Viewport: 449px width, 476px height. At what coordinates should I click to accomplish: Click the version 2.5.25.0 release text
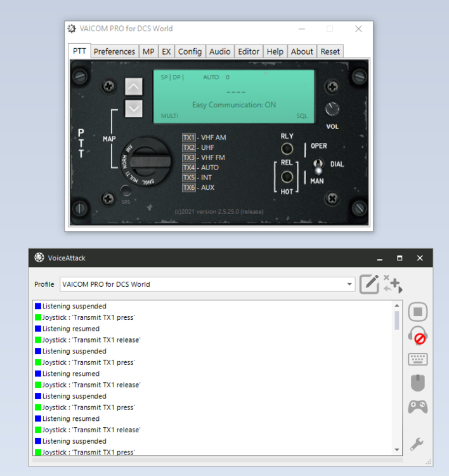[x=219, y=211]
